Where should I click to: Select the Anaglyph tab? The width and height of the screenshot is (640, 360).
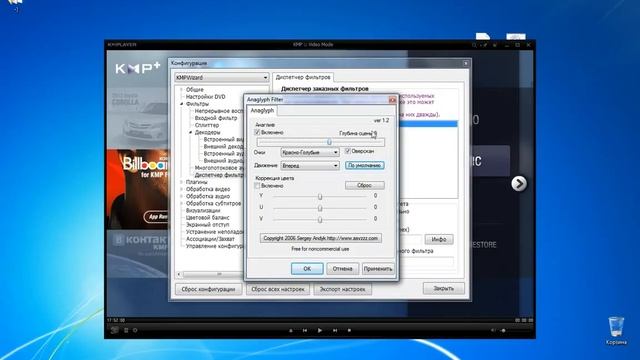262,111
